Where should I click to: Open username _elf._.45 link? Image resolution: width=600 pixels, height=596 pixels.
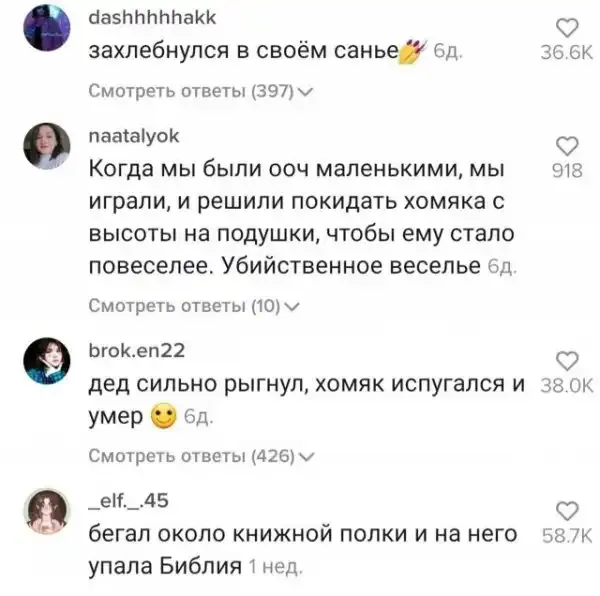(x=129, y=501)
